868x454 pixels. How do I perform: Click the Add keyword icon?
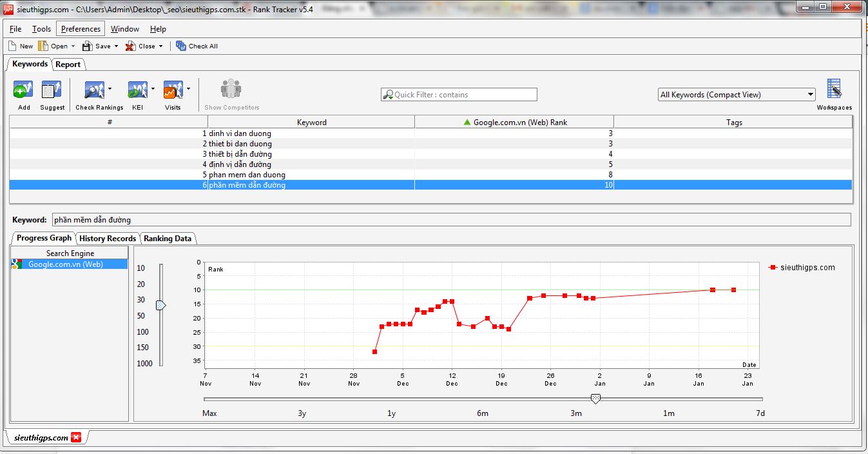coord(23,90)
